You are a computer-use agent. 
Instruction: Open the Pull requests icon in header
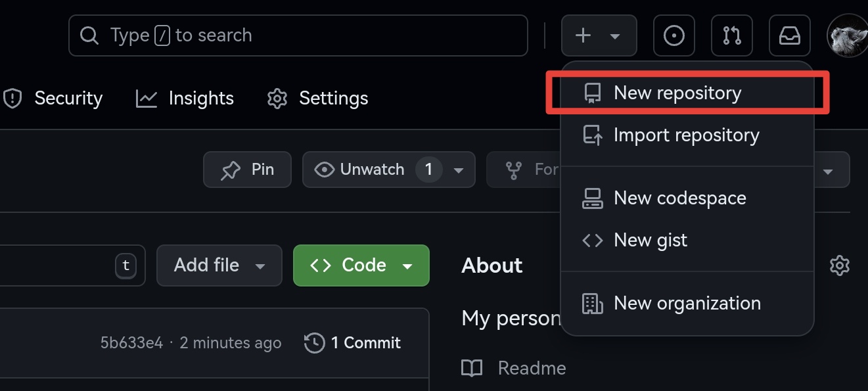pyautogui.click(x=732, y=35)
